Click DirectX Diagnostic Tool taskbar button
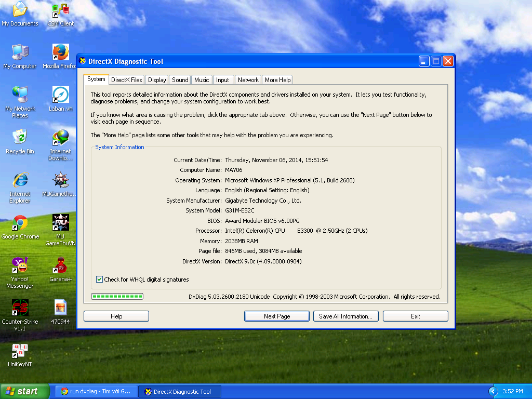The width and height of the screenshot is (532, 399). 180,392
